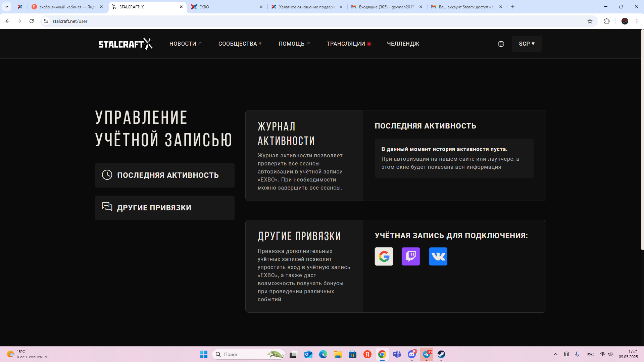Screen dimensions: 644x362
Task: Select ПОСЛЕДНЯЯ АКТИВНОСТЬ sidebar button
Action: pyautogui.click(x=164, y=175)
